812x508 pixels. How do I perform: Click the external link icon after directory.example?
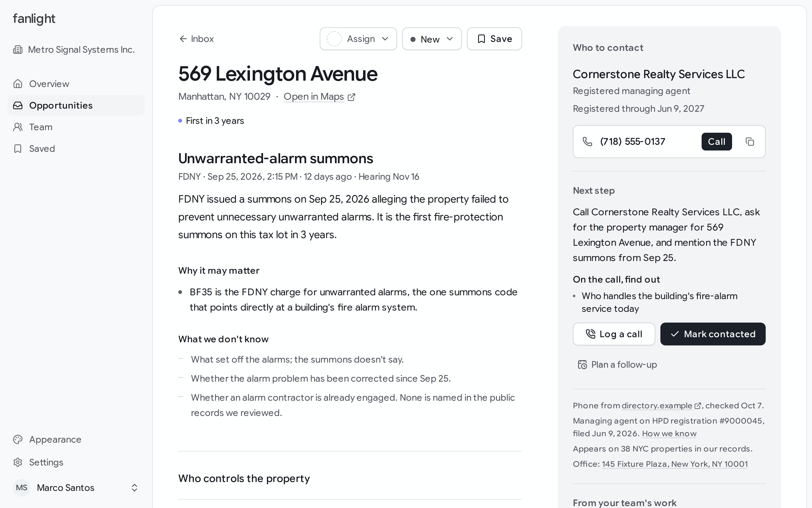tap(698, 406)
